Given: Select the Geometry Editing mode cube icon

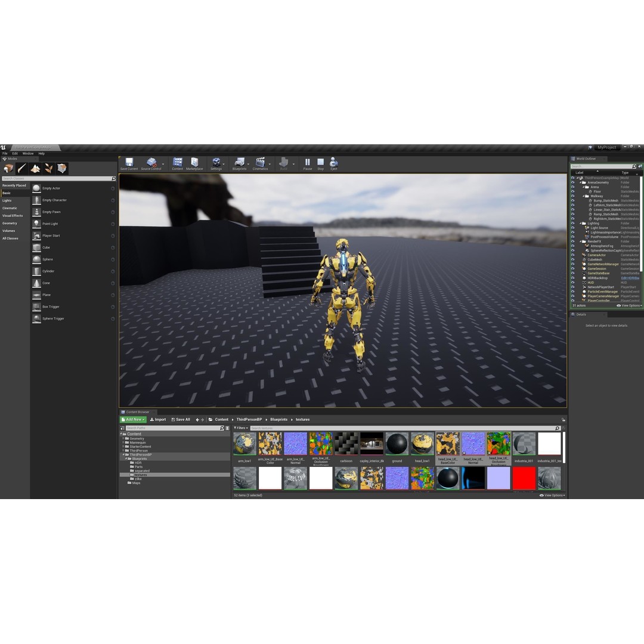Looking at the screenshot, I should [62, 168].
